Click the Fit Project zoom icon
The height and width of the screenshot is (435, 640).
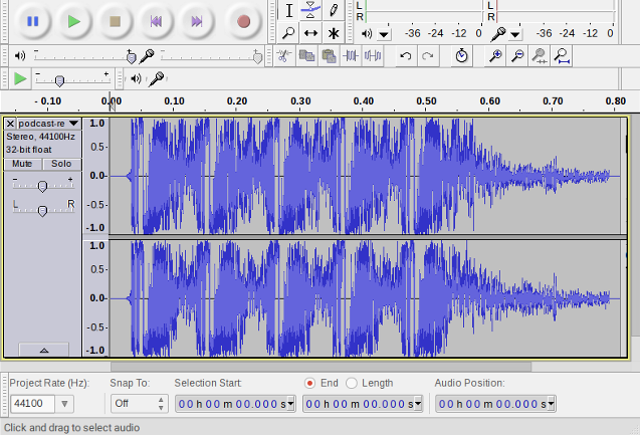[563, 56]
